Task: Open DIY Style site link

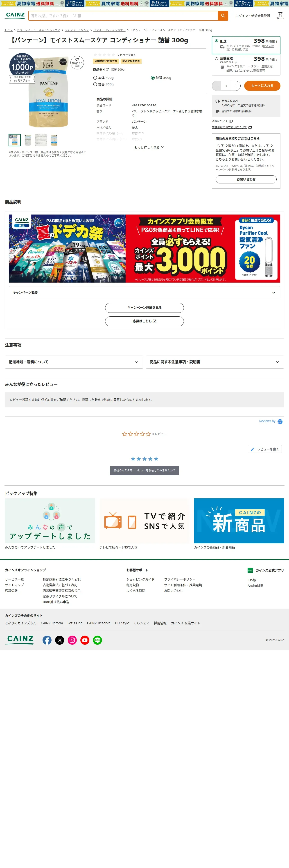Action: (122, 623)
